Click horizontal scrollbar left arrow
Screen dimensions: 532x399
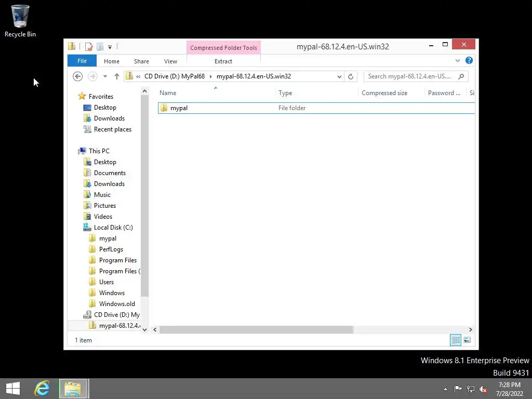(x=155, y=329)
